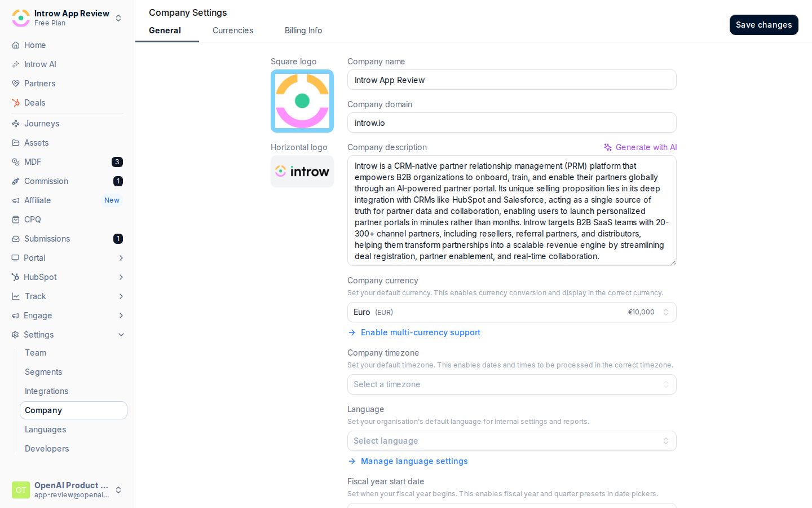The height and width of the screenshot is (508, 812).
Task: Click the Journeys icon in sidebar
Action: click(16, 124)
